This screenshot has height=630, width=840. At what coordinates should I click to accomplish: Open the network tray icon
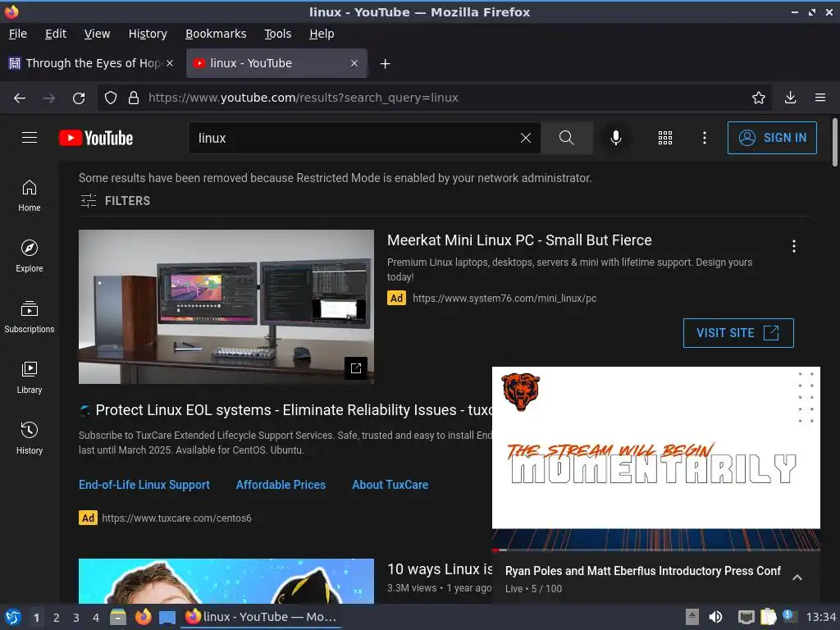click(746, 617)
